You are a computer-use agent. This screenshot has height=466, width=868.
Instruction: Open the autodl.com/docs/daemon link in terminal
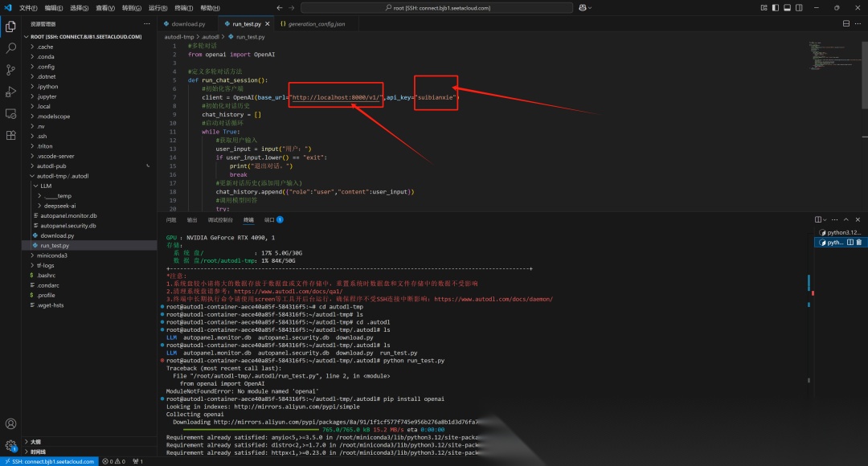coord(493,299)
